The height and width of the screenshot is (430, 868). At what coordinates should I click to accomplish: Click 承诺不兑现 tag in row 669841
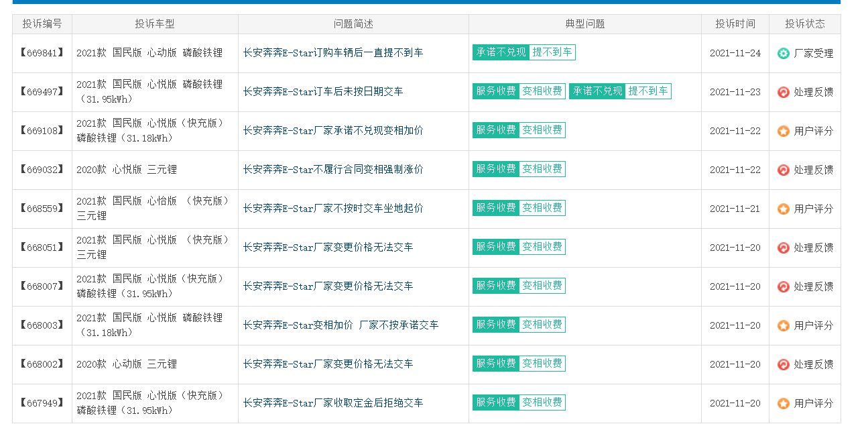coord(501,52)
